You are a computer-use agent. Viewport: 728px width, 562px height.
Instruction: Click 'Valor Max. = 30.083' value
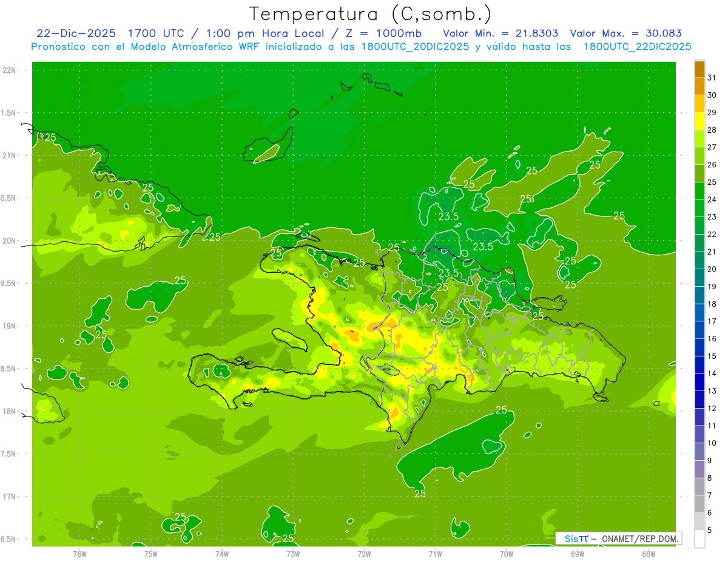click(x=626, y=33)
